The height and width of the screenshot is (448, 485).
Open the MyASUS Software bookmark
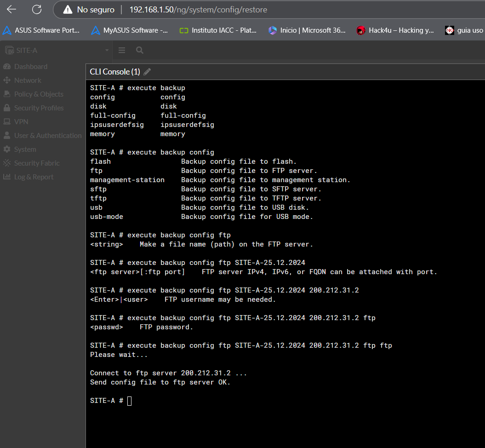tap(130, 30)
